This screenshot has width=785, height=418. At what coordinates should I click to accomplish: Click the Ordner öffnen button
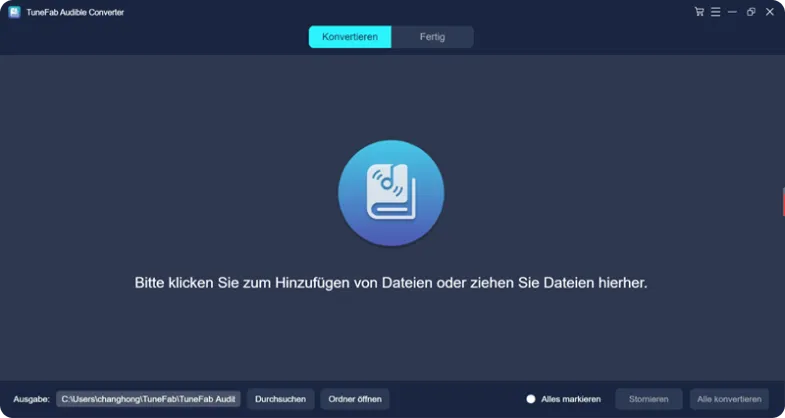click(x=355, y=399)
